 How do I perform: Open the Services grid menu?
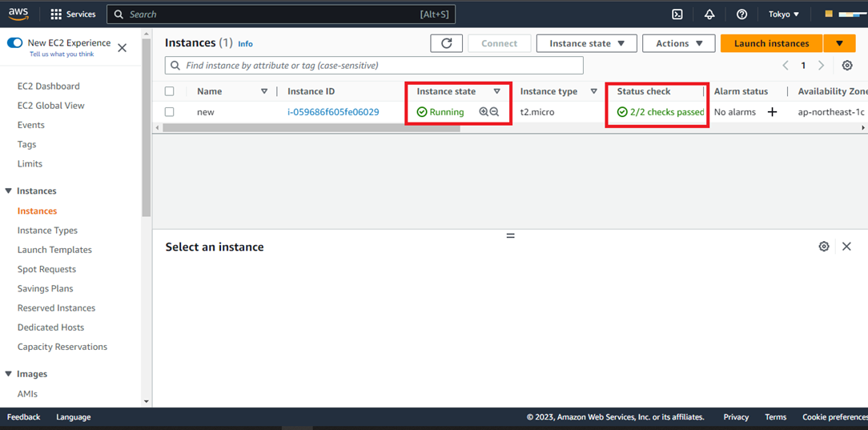click(73, 14)
